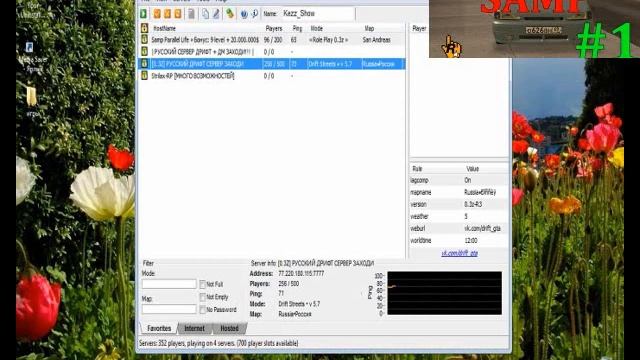
Task: Enable the Not Empty filter checkbox
Action: coord(202,297)
